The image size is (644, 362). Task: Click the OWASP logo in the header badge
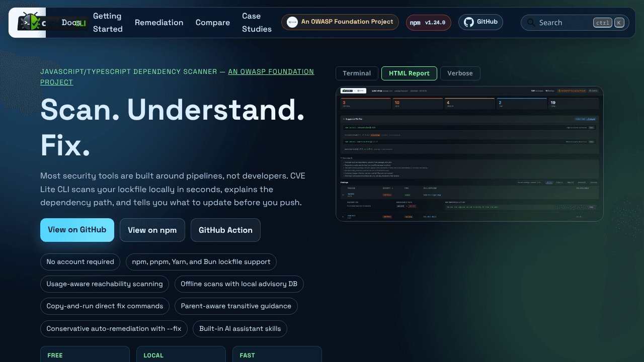click(x=292, y=22)
